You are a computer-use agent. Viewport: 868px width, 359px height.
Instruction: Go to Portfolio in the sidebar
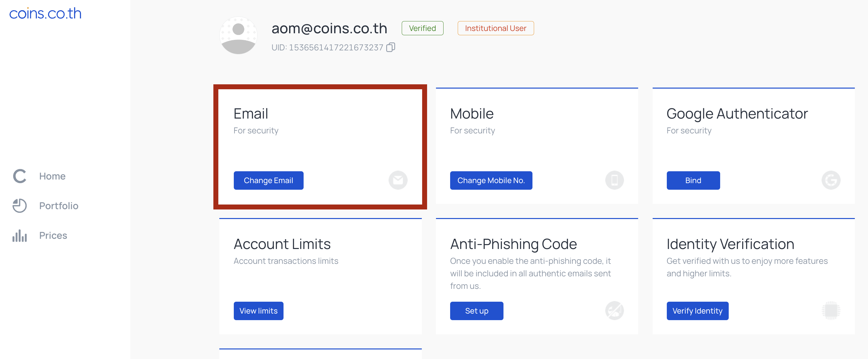(59, 206)
